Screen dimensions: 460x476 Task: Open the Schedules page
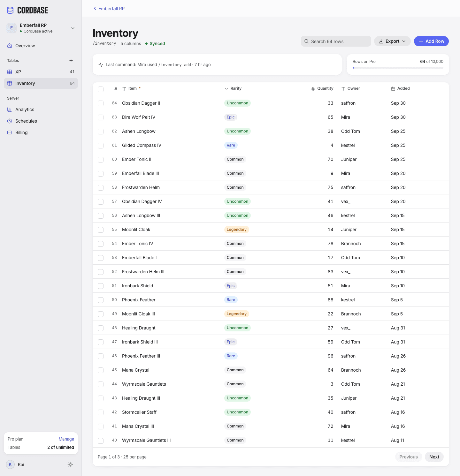coord(41,121)
